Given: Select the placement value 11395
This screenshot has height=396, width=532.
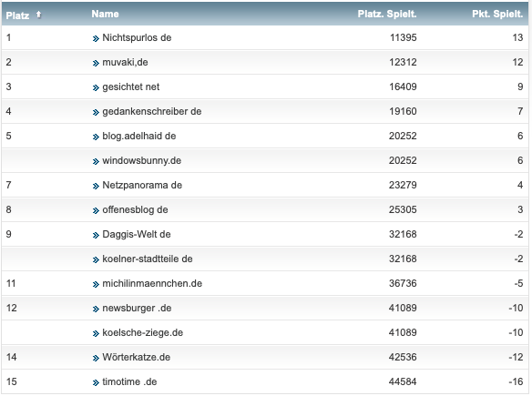Looking at the screenshot, I should tap(403, 37).
